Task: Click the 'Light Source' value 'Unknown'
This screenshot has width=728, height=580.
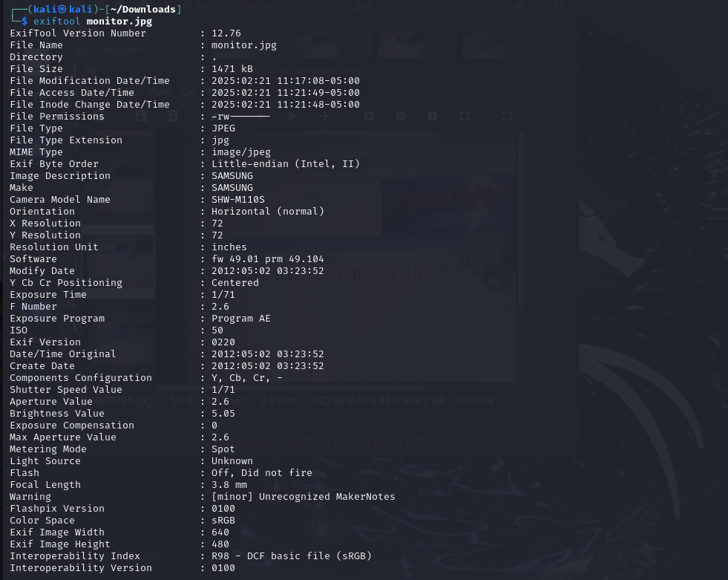Action: [232, 461]
